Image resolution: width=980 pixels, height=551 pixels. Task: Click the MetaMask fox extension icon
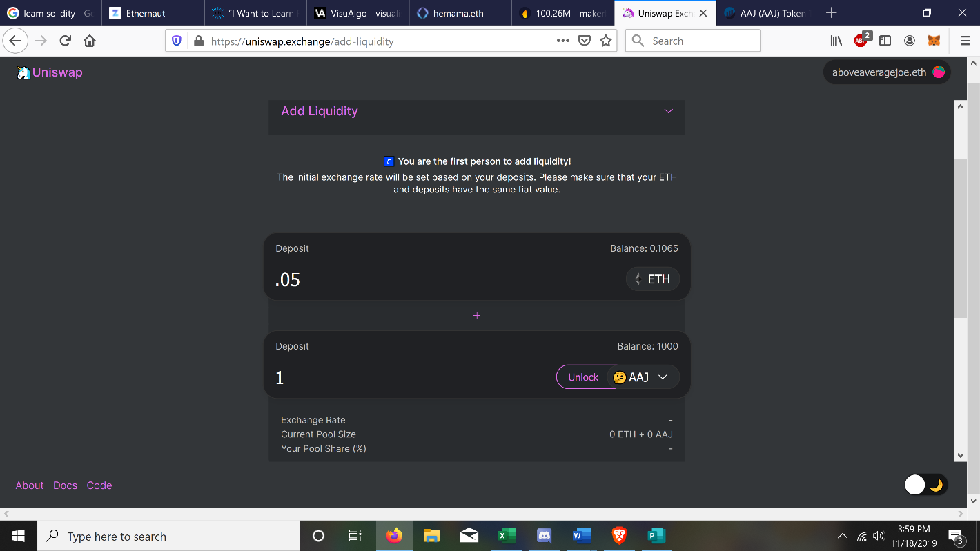[x=933, y=41]
